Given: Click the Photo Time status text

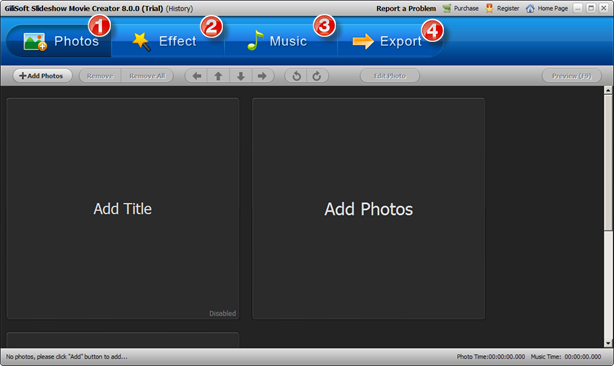Looking at the screenshot, I should click(x=491, y=357).
